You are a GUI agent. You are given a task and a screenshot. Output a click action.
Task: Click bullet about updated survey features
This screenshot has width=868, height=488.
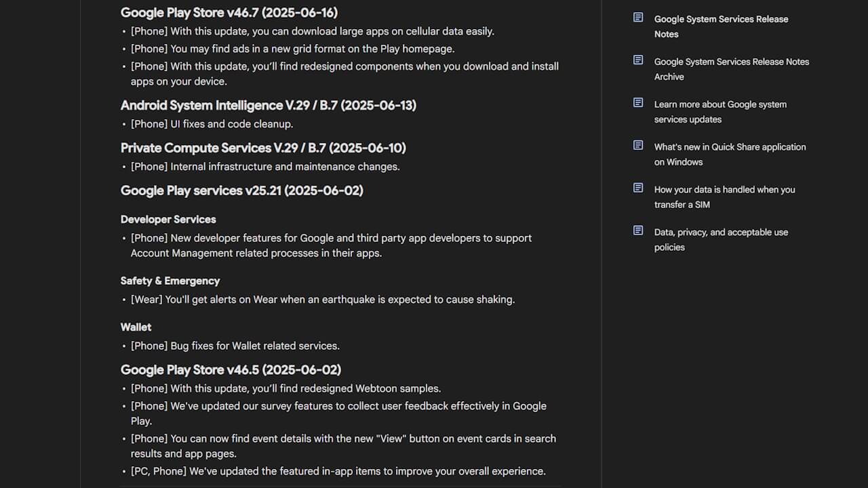[x=338, y=413]
